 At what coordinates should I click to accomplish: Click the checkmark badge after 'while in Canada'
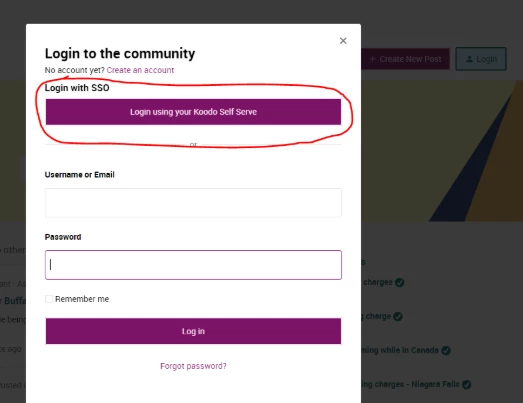pos(446,350)
